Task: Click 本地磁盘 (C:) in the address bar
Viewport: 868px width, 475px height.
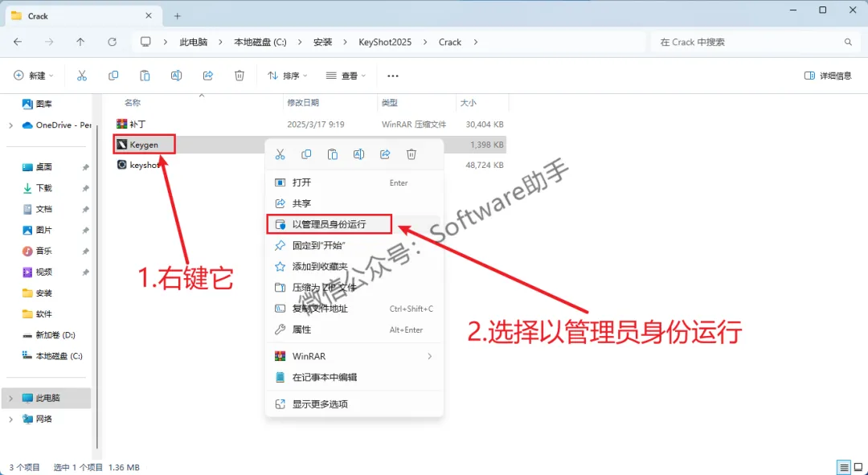Action: 260,42
